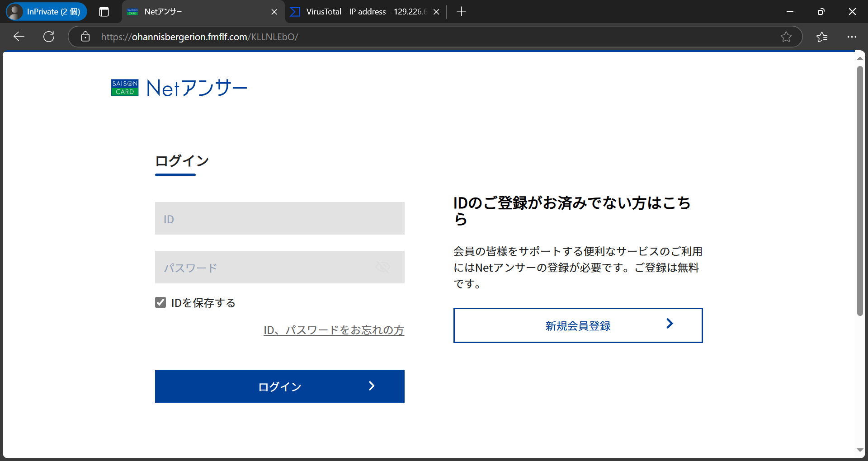The width and height of the screenshot is (868, 461).
Task: Reload the page with refresh icon
Action: [49, 37]
